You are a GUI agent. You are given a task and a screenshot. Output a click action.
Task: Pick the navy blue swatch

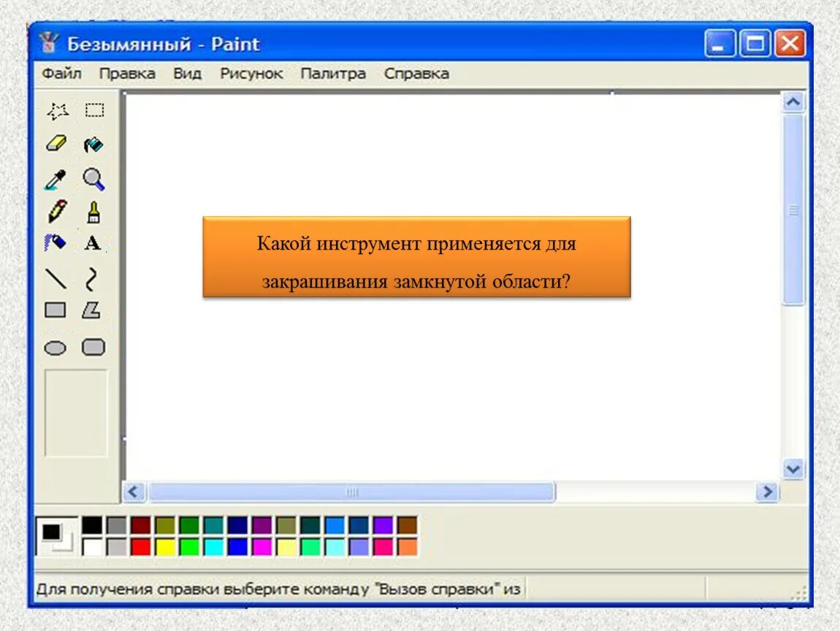(x=237, y=525)
